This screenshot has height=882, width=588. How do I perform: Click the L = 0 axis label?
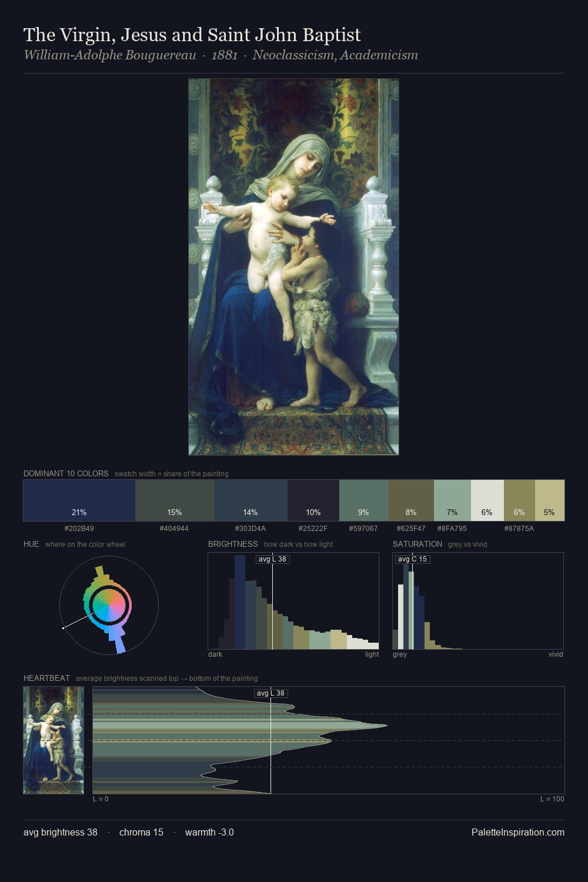[101, 799]
